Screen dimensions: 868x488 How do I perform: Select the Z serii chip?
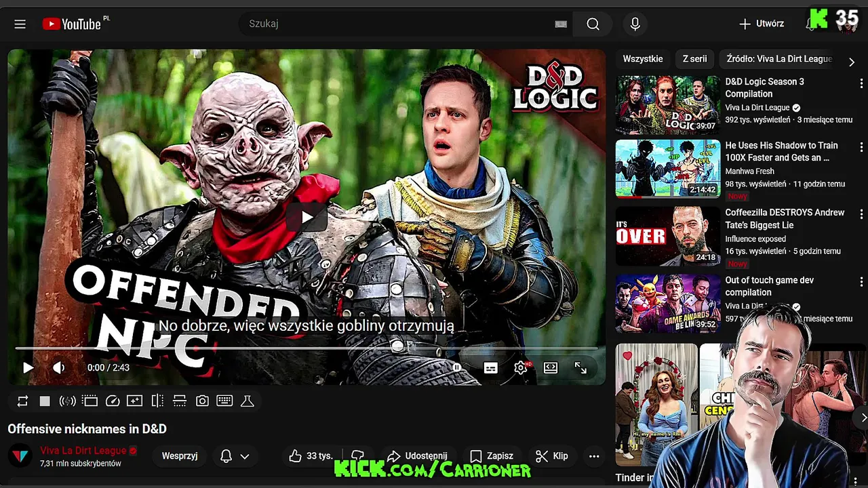[694, 59]
